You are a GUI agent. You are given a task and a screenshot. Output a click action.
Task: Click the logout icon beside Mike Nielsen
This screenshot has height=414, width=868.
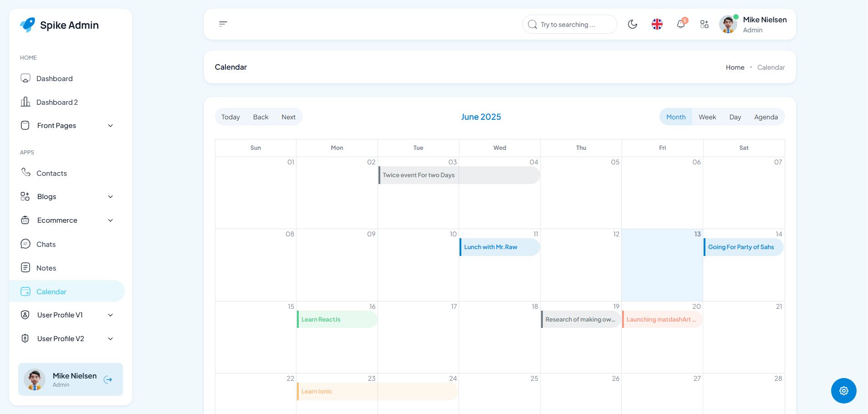pos(108,379)
